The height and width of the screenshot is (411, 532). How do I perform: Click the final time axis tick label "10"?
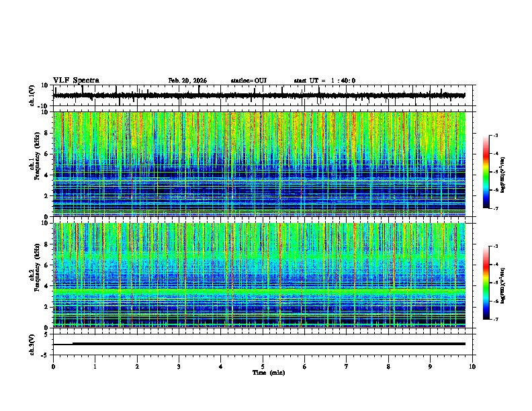472,367
